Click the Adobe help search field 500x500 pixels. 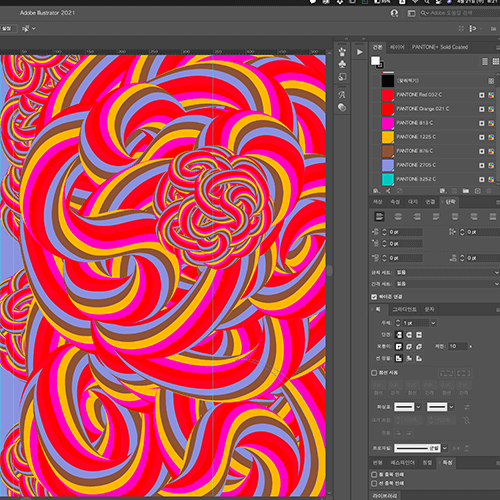460,13
